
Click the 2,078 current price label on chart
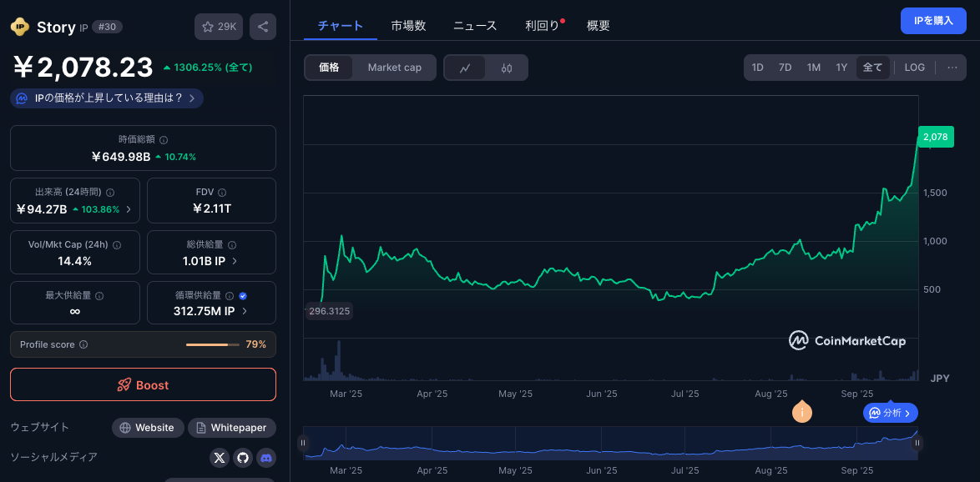point(936,137)
